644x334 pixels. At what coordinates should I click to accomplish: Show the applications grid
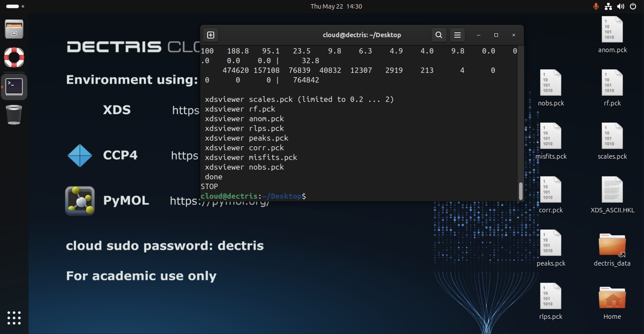(14, 318)
